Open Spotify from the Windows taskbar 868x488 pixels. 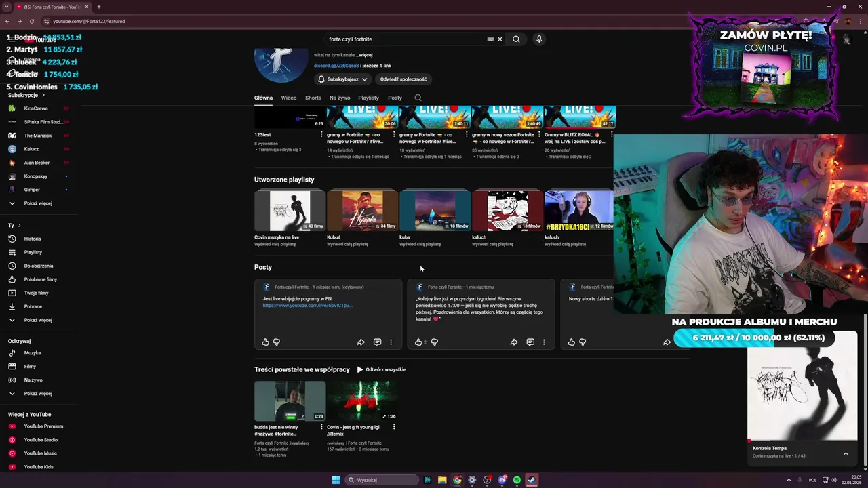(x=517, y=480)
